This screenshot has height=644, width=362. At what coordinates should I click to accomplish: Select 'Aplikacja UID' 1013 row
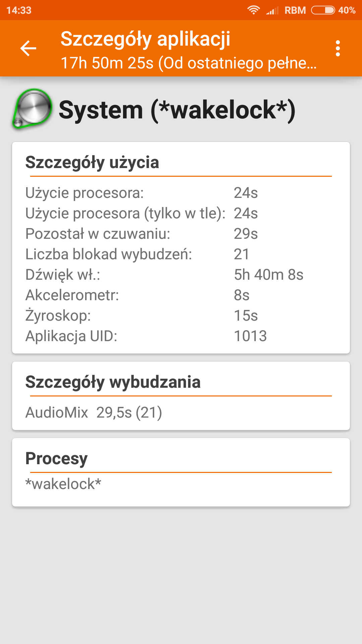(x=146, y=336)
